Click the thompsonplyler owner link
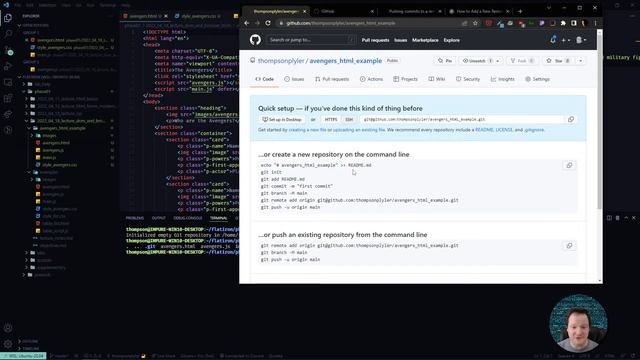The image size is (640, 360). 281,61
